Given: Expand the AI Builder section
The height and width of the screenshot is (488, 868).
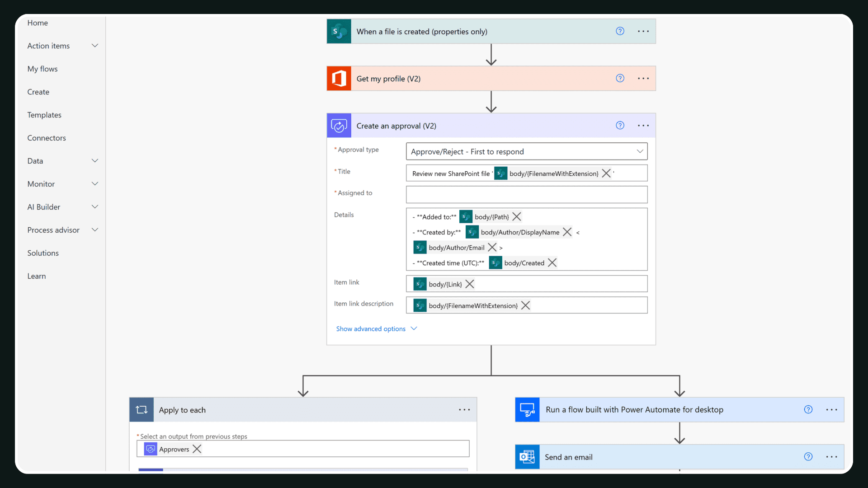Looking at the screenshot, I should coord(95,207).
